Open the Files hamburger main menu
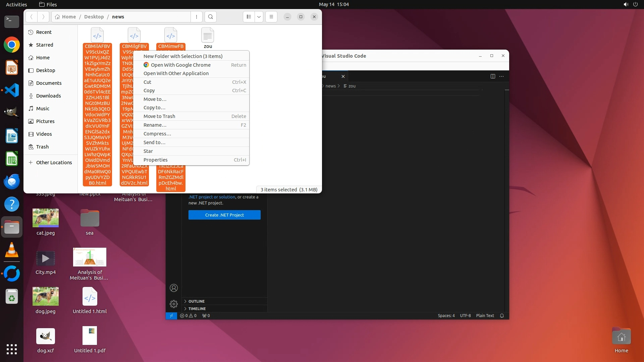This screenshot has height=362, width=644. pos(271,17)
